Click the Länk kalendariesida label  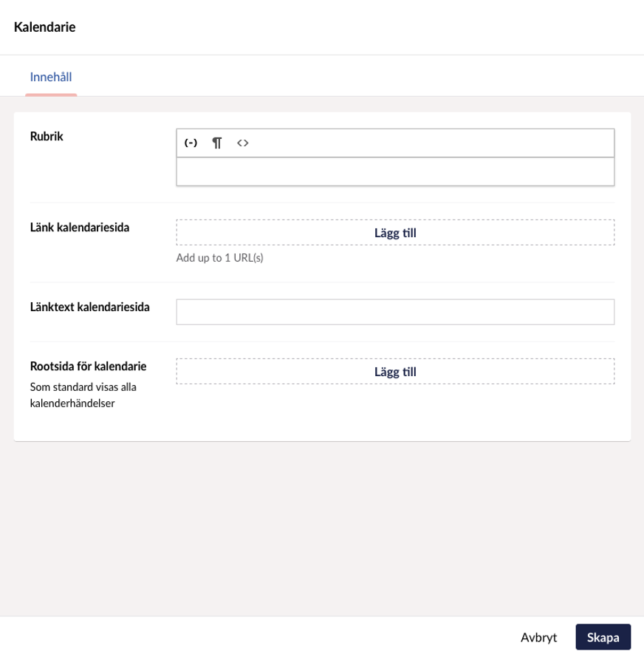click(80, 228)
